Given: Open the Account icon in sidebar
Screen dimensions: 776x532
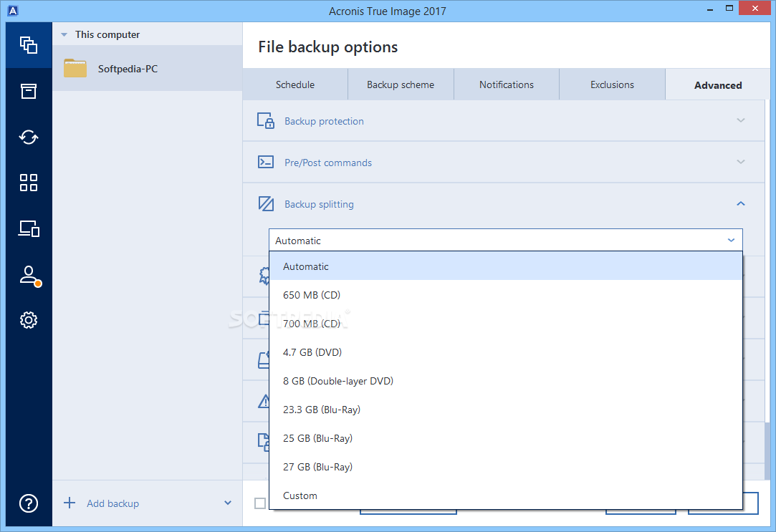Looking at the screenshot, I should tap(29, 276).
